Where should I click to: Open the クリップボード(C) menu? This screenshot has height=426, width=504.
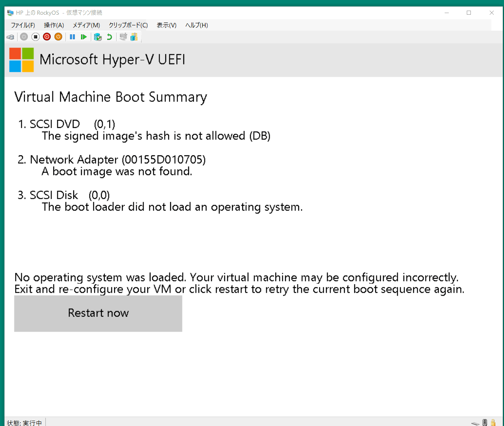pos(128,25)
